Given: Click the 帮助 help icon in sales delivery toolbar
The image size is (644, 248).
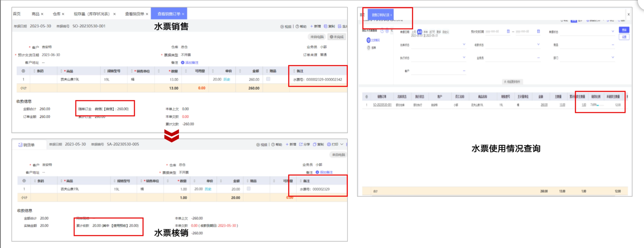Looking at the screenshot, I should tap(273, 145).
